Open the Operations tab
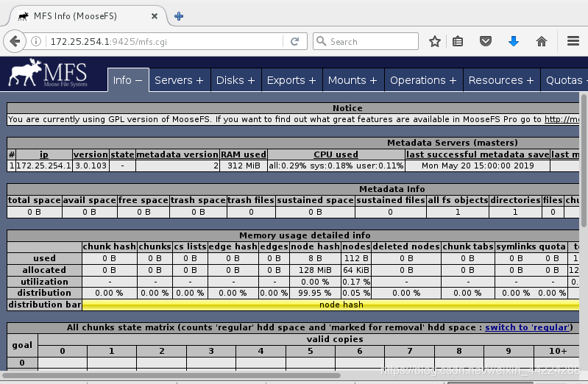588x384 pixels. [424, 80]
